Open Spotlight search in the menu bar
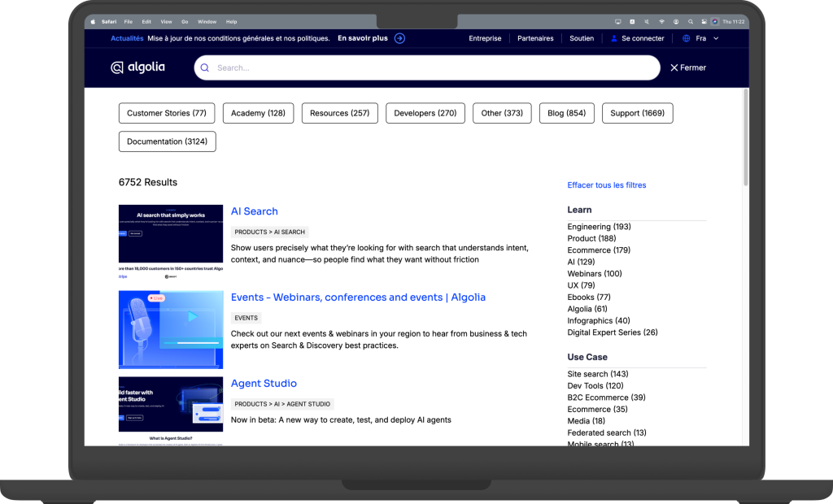 691,21
